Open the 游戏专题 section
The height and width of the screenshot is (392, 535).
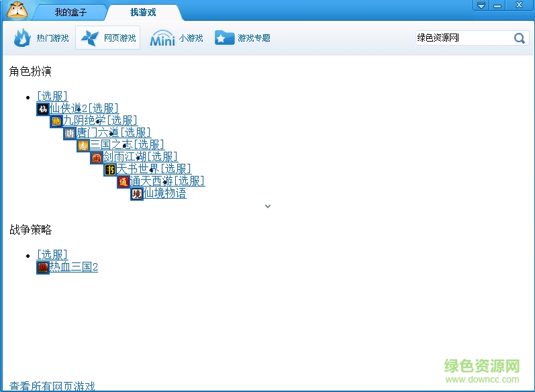[x=242, y=38]
